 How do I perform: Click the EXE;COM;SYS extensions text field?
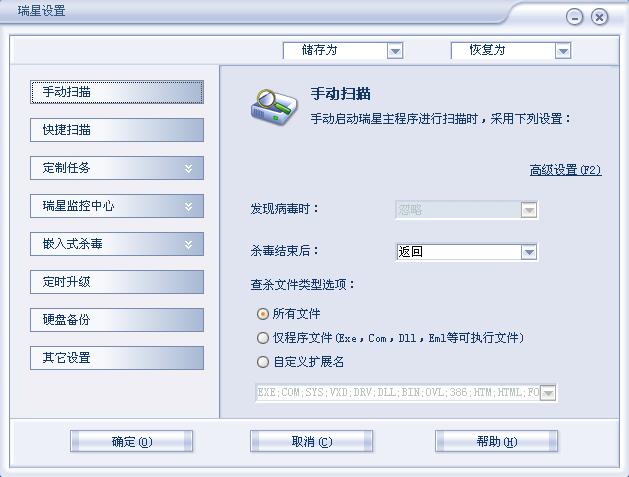click(398, 393)
